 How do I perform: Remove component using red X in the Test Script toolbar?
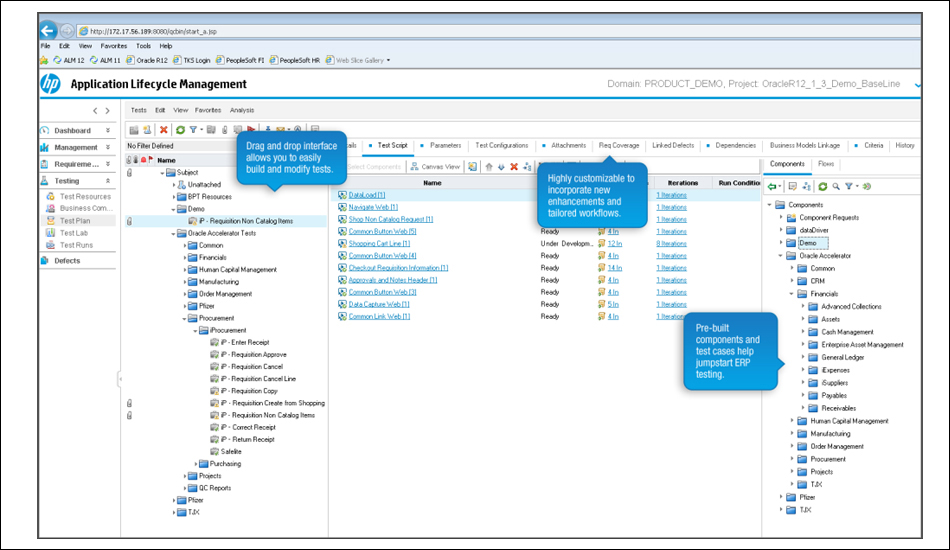point(514,167)
